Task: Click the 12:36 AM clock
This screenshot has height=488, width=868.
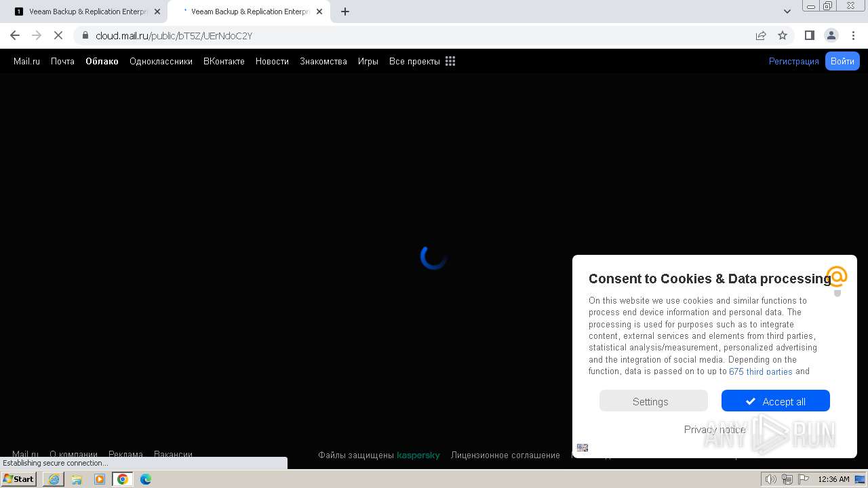Action: (833, 479)
